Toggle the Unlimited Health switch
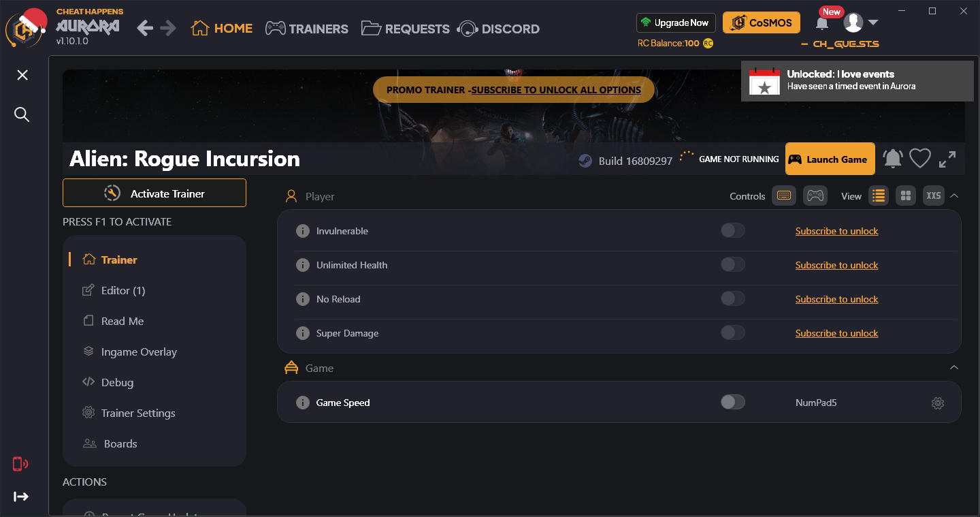The width and height of the screenshot is (980, 517). [x=733, y=265]
